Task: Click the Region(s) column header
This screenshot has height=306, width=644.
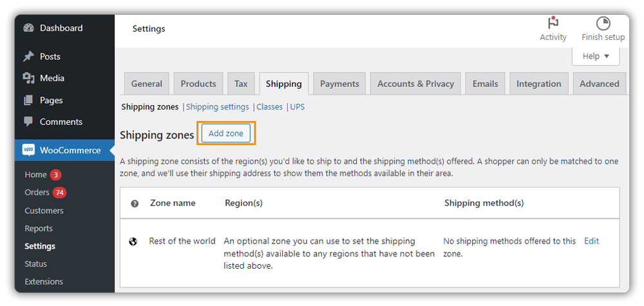Action: [244, 203]
